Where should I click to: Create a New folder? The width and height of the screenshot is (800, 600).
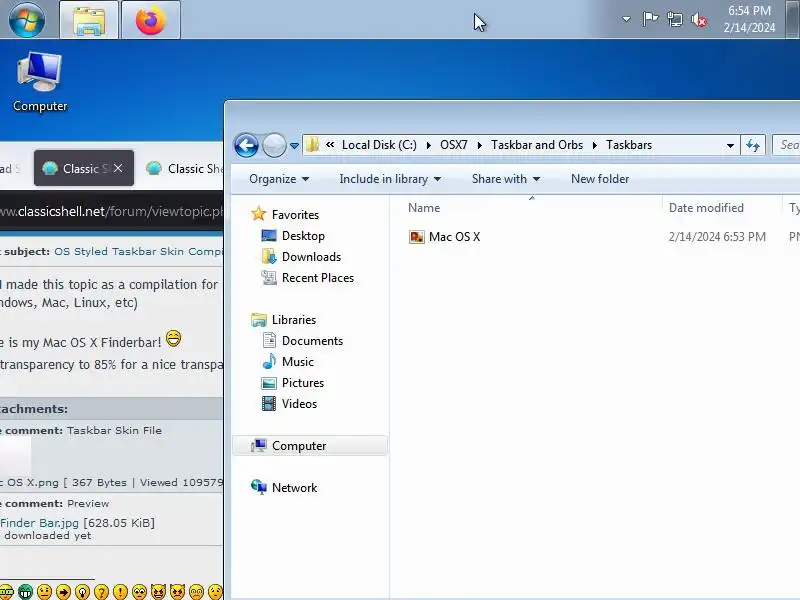click(x=600, y=179)
